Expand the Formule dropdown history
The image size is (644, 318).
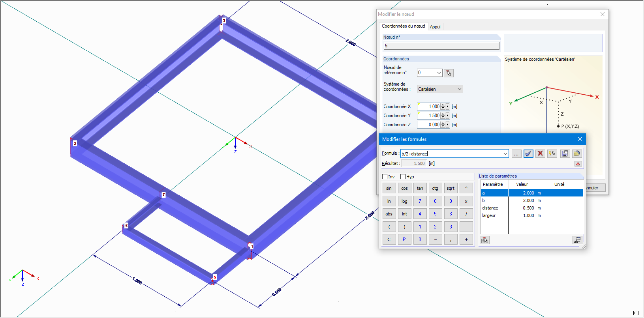coord(505,154)
